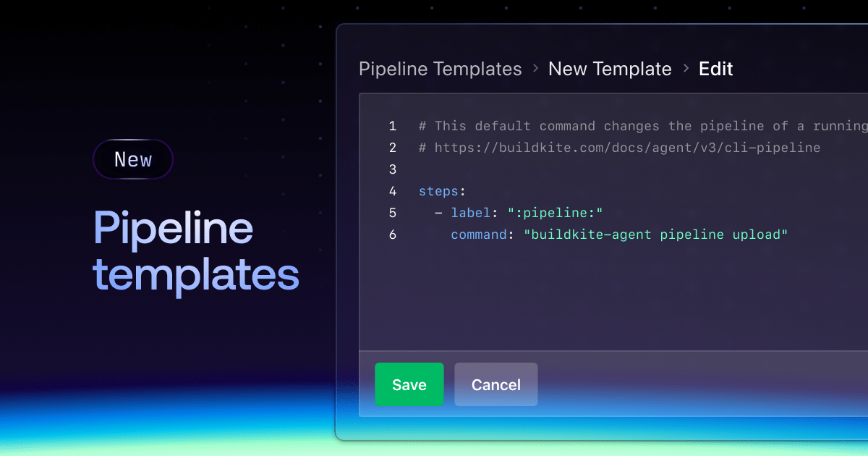Image resolution: width=868 pixels, height=456 pixels.
Task: Select the "label" key on line 5
Action: 471,212
